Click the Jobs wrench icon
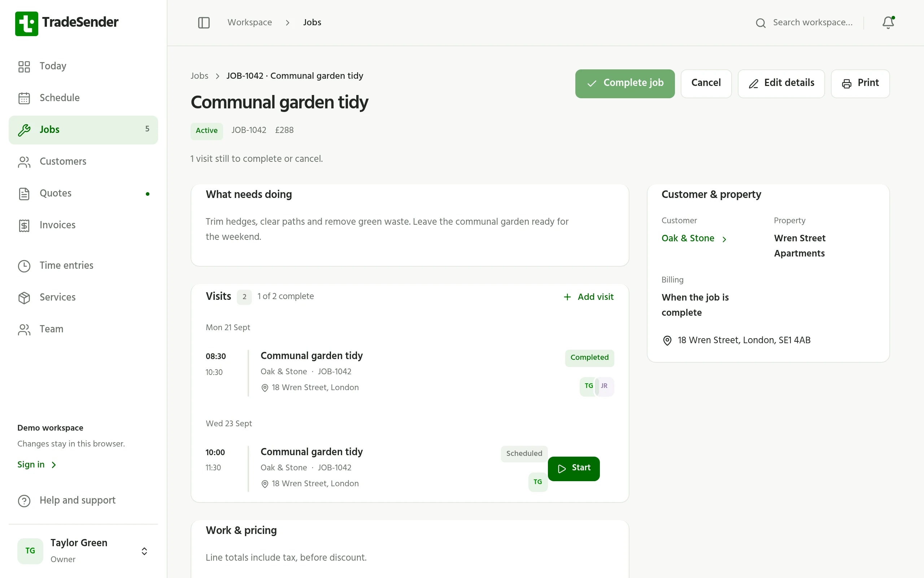Viewport: 924px width, 578px height. 24,130
